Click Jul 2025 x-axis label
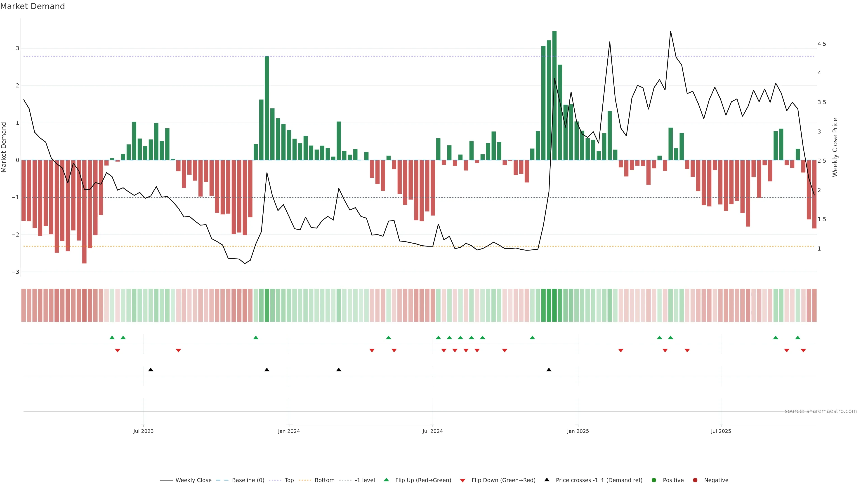Screen dimensions: 868x488 721,431
